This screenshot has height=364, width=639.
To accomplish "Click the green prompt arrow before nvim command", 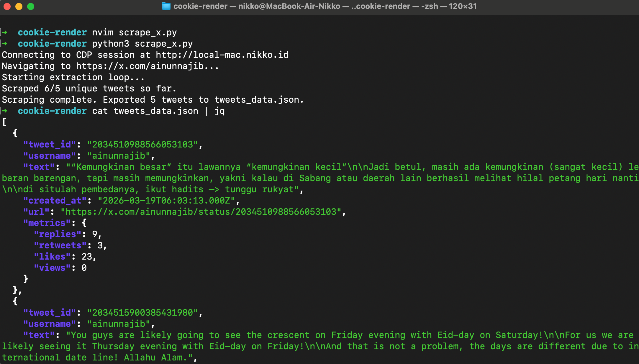I will tap(4, 32).
